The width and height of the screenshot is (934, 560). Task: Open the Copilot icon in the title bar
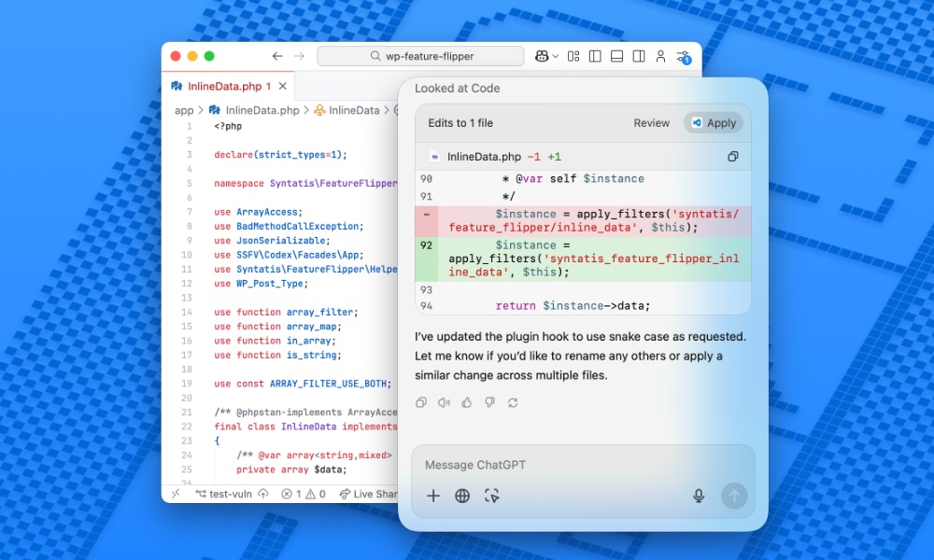click(542, 56)
